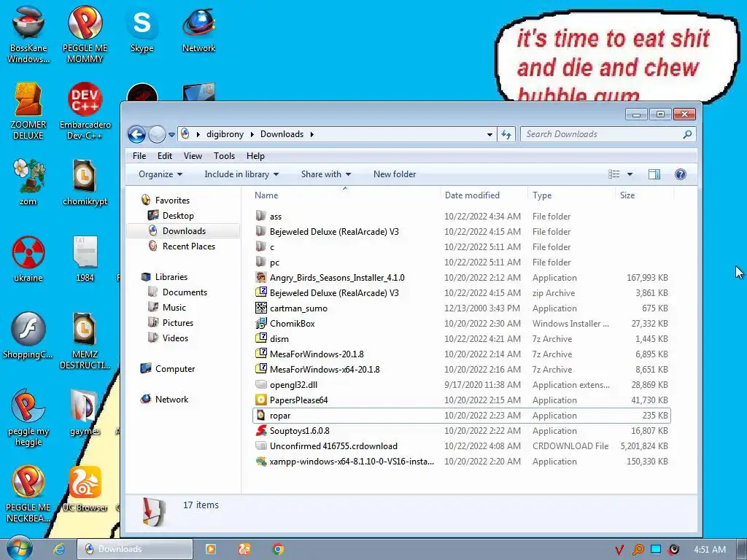The image size is (747, 560).
Task: Open the view options dropdown arrow
Action: pos(630,174)
